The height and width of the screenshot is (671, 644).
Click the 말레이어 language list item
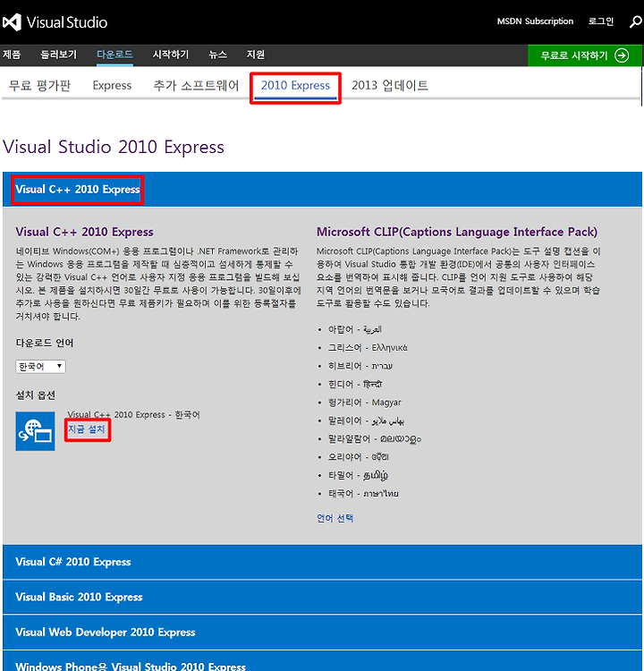[x=367, y=420]
